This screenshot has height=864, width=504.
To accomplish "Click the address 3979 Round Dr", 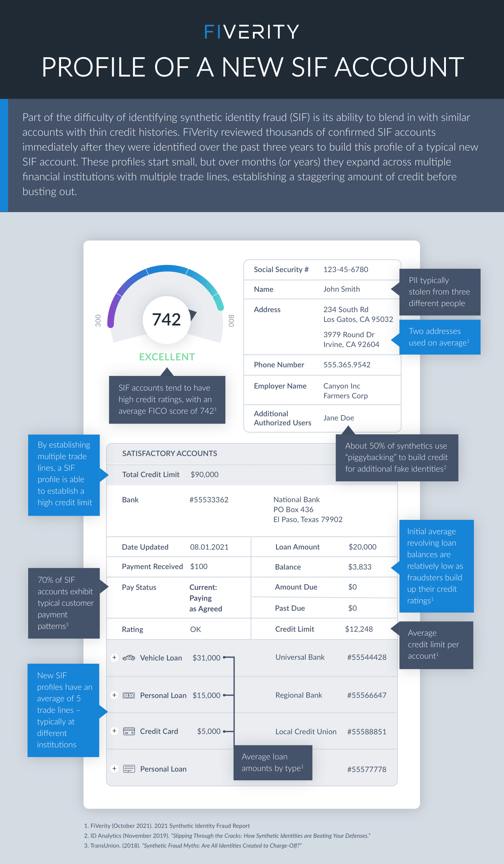I will 349,334.
